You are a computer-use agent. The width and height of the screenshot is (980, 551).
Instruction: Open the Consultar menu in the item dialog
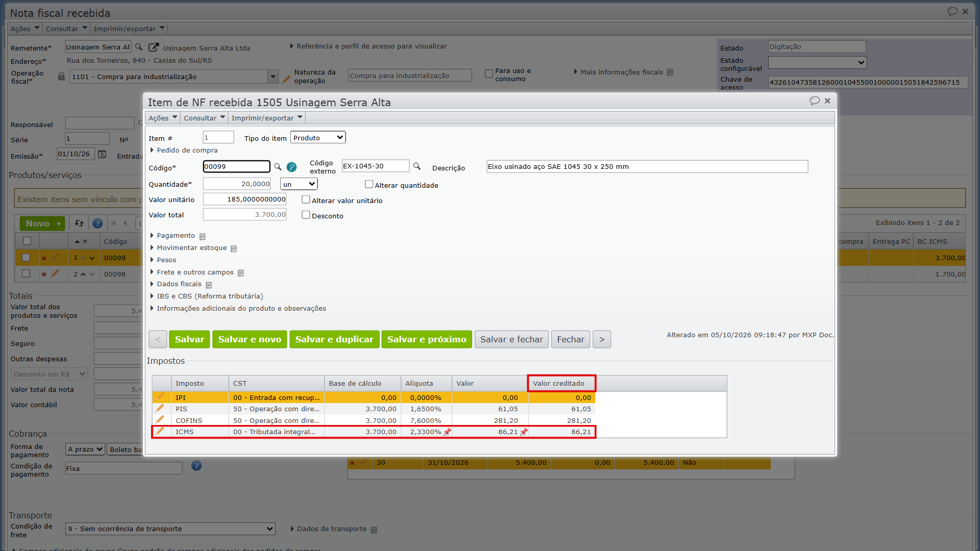coord(204,118)
